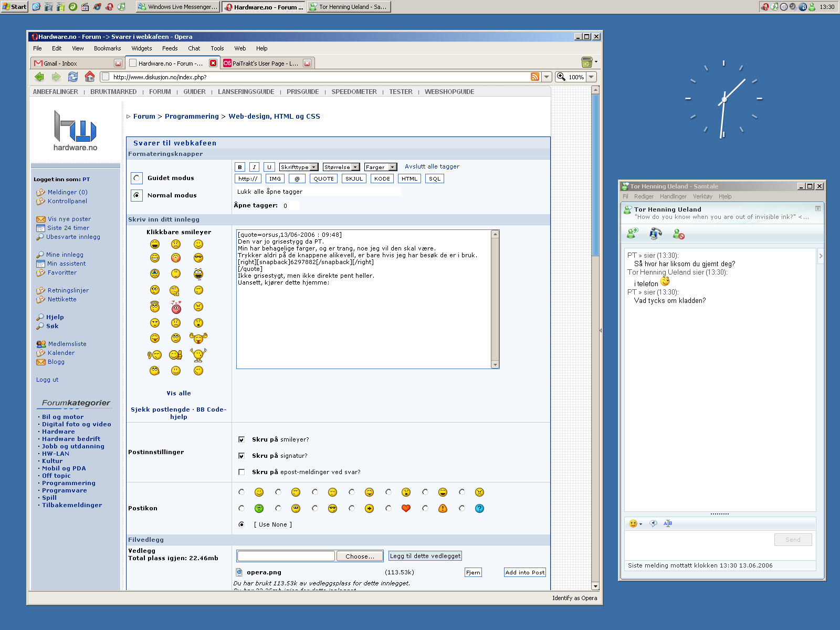The height and width of the screenshot is (630, 840).
Task: Open the Skrifttype dropdown
Action: 299,167
